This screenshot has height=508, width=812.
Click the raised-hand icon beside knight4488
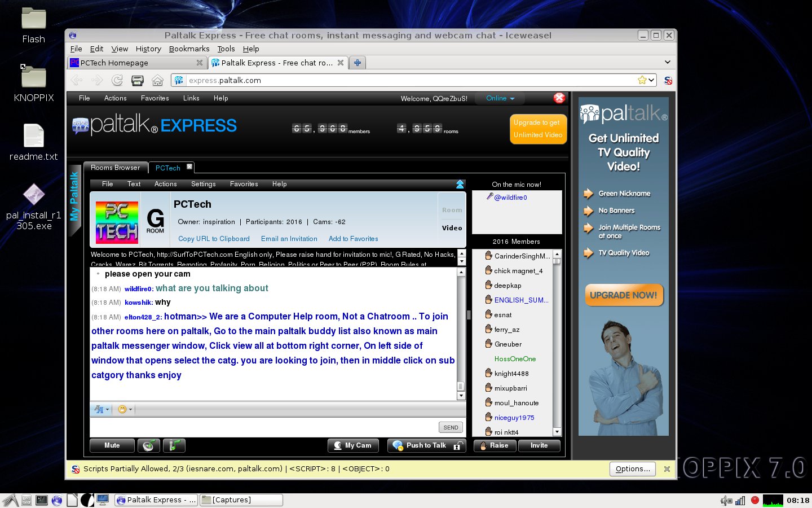point(488,373)
